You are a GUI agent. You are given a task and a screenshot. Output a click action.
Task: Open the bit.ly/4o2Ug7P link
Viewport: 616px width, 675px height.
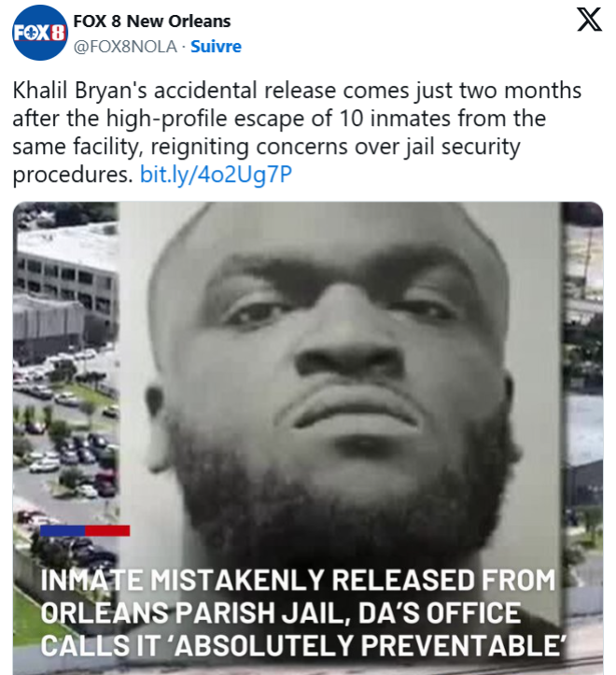(x=217, y=175)
